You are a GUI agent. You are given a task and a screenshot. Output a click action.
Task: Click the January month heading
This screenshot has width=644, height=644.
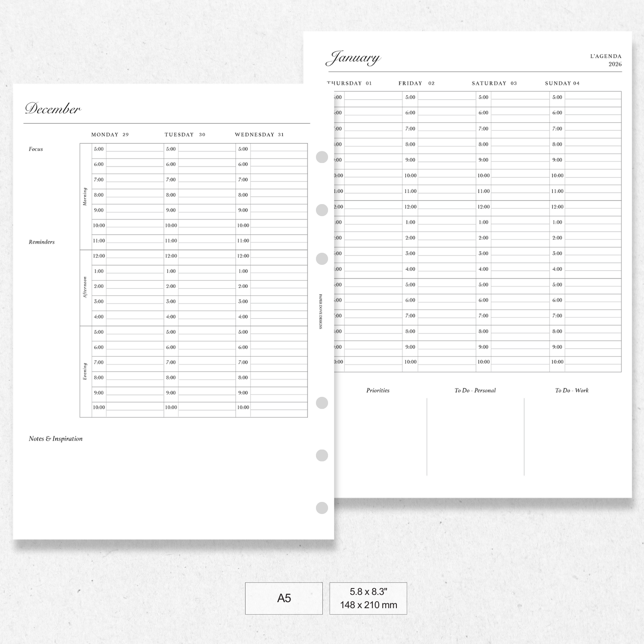click(x=353, y=59)
